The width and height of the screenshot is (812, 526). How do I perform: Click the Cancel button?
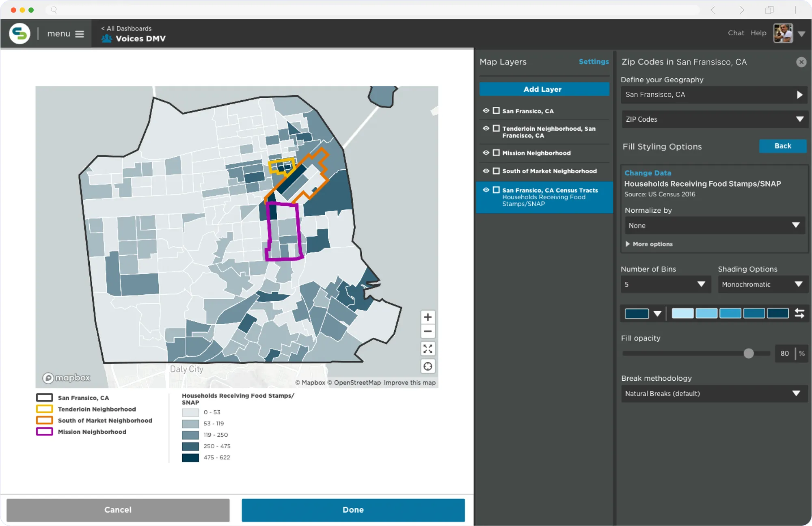[118, 510]
